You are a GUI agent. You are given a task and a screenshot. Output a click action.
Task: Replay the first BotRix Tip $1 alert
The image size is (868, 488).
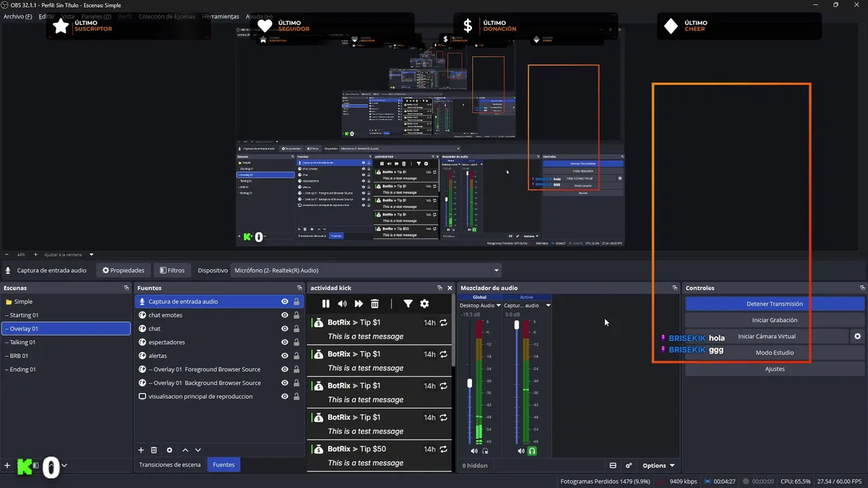pos(443,323)
